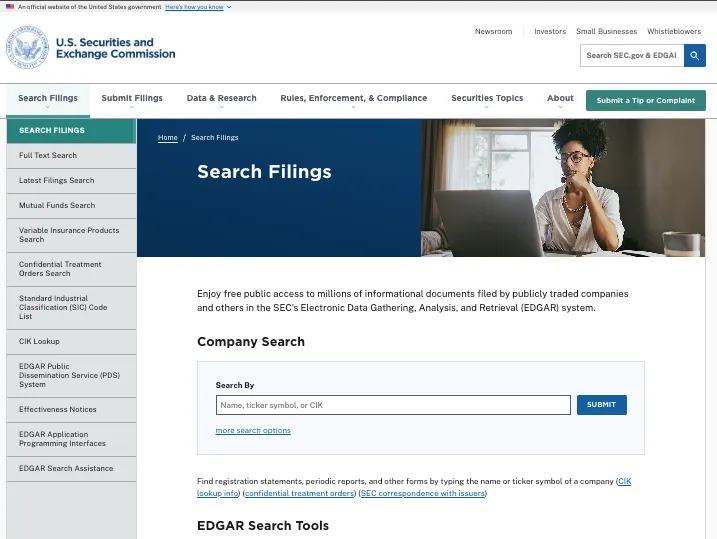The height and width of the screenshot is (539, 717).
Task: Click the Home breadcrumb link
Action: coord(167,138)
